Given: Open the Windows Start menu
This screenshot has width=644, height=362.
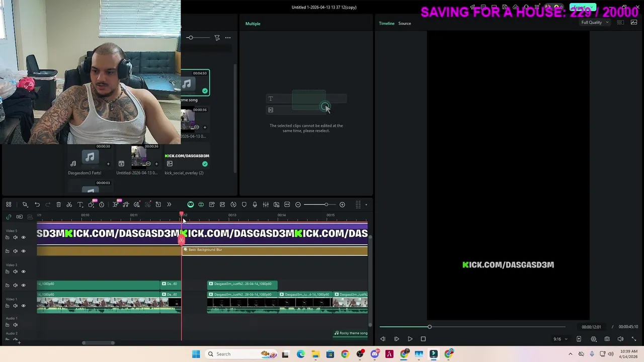Looking at the screenshot, I should [x=196, y=354].
